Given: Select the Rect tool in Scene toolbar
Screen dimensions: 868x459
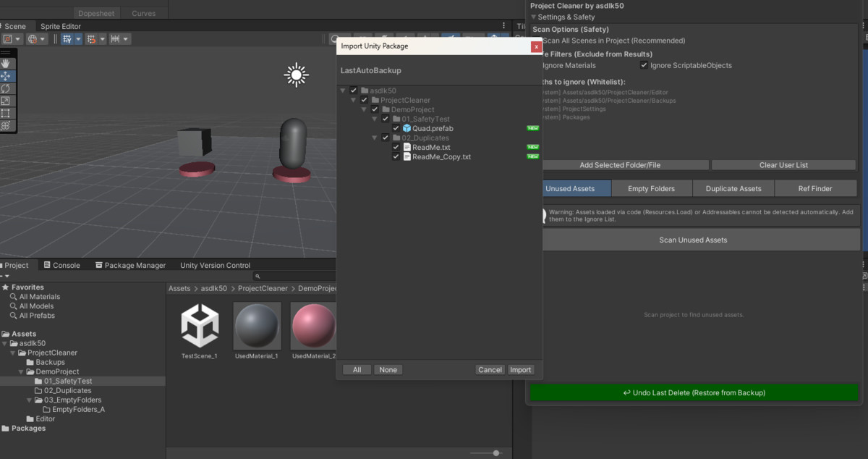Looking at the screenshot, I should click(x=6, y=113).
